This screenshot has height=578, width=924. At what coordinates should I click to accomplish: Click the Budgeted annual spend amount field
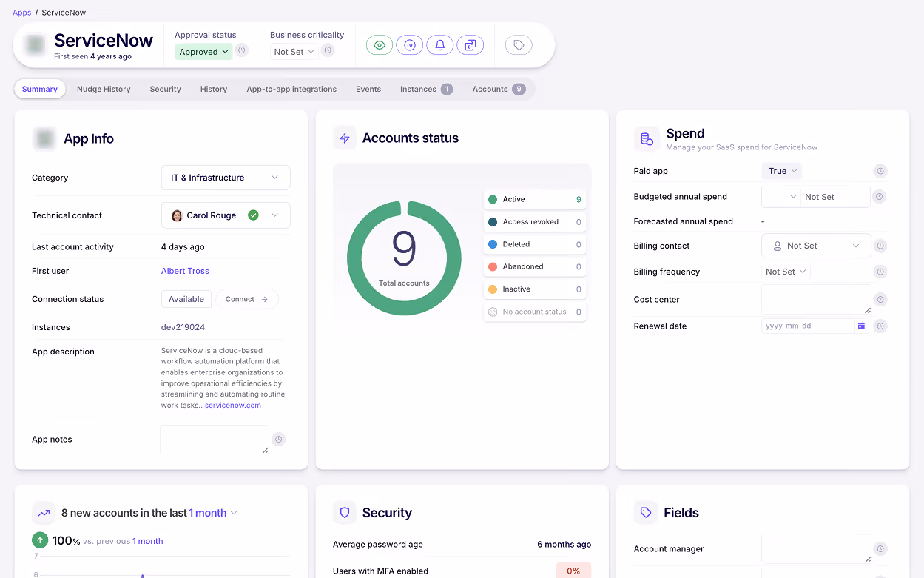tap(835, 197)
